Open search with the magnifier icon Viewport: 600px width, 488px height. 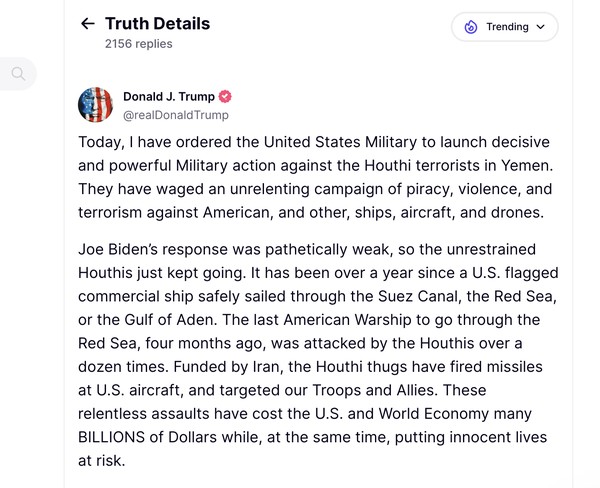(18, 73)
